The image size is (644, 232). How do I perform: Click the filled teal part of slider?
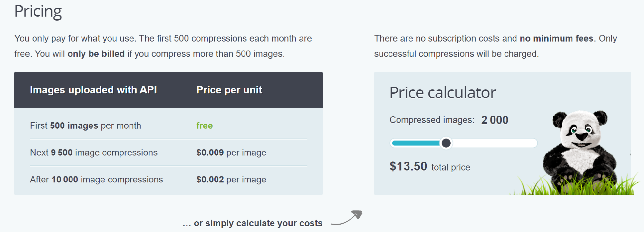pyautogui.click(x=416, y=143)
